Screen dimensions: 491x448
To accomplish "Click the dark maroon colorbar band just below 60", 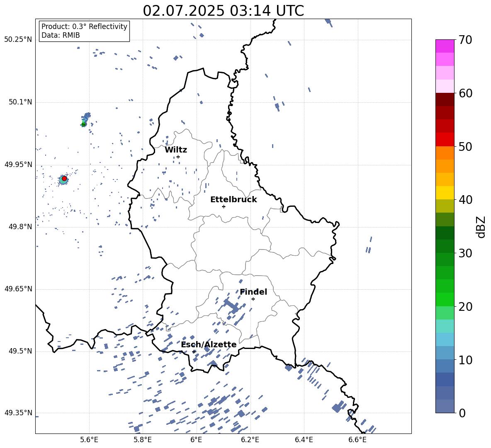I will [445, 99].
